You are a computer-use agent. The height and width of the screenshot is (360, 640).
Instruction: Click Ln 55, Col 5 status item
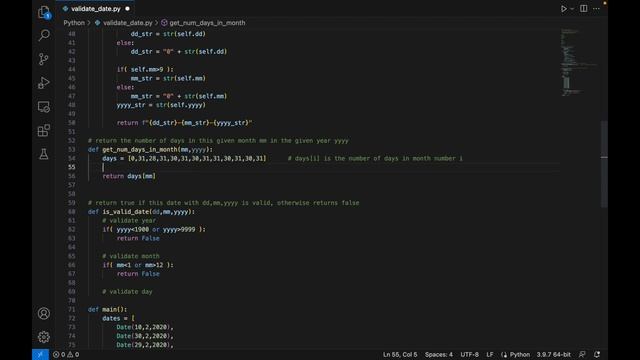coord(400,354)
